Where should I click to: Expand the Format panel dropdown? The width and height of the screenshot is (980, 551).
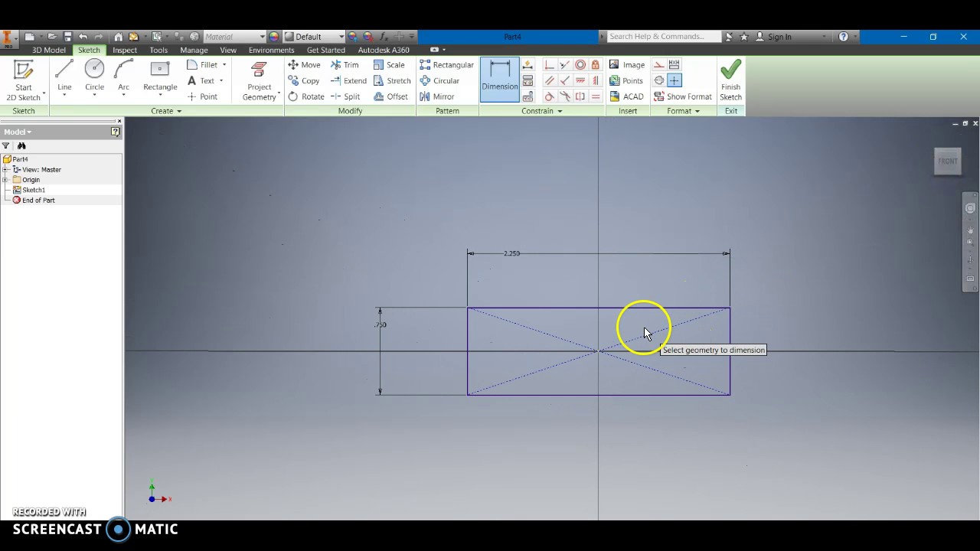tap(683, 111)
